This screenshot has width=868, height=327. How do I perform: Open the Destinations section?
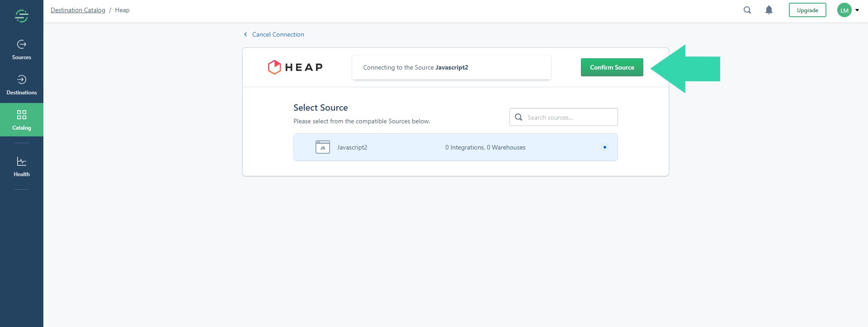(21, 84)
